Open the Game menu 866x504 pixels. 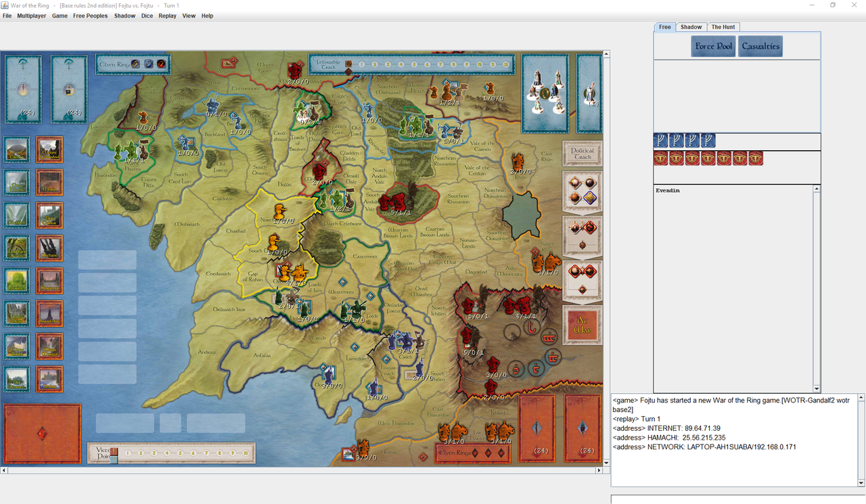(x=60, y=16)
